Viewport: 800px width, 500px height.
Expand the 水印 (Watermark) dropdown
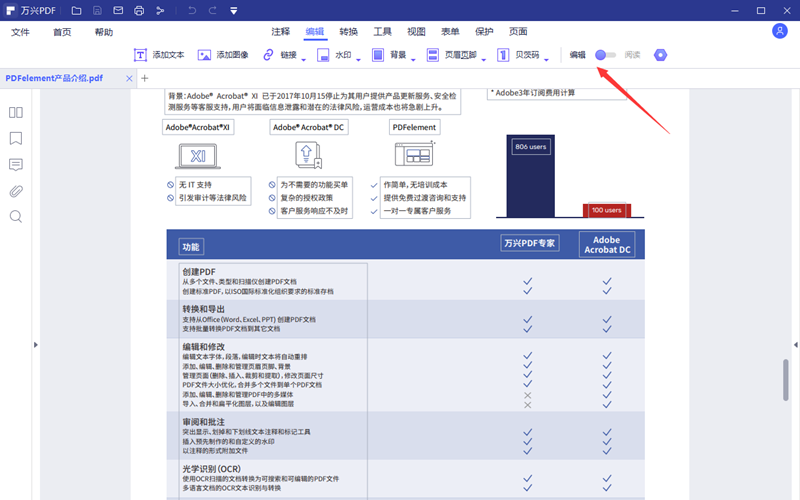click(x=357, y=58)
